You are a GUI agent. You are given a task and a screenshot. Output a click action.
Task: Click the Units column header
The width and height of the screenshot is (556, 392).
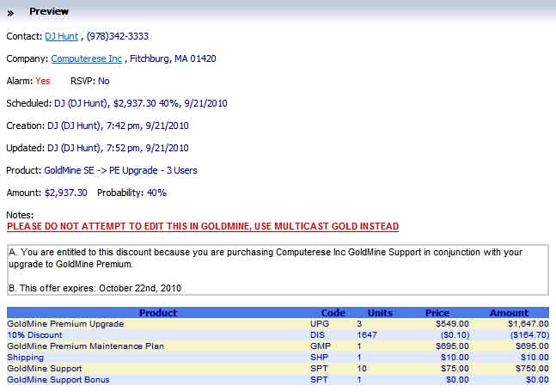click(380, 313)
